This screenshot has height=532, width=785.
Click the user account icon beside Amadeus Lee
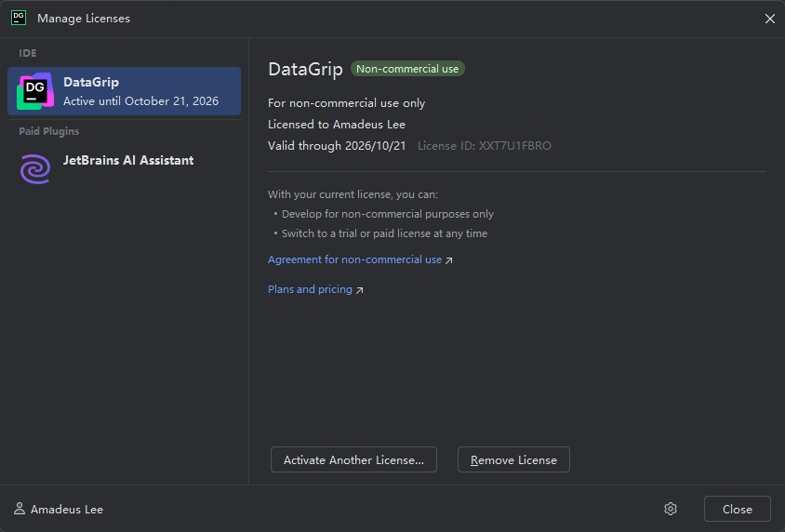(x=19, y=509)
